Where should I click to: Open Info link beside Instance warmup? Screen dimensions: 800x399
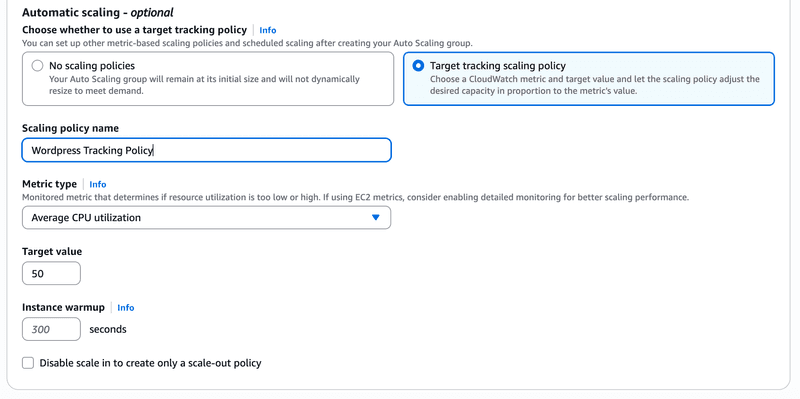126,308
